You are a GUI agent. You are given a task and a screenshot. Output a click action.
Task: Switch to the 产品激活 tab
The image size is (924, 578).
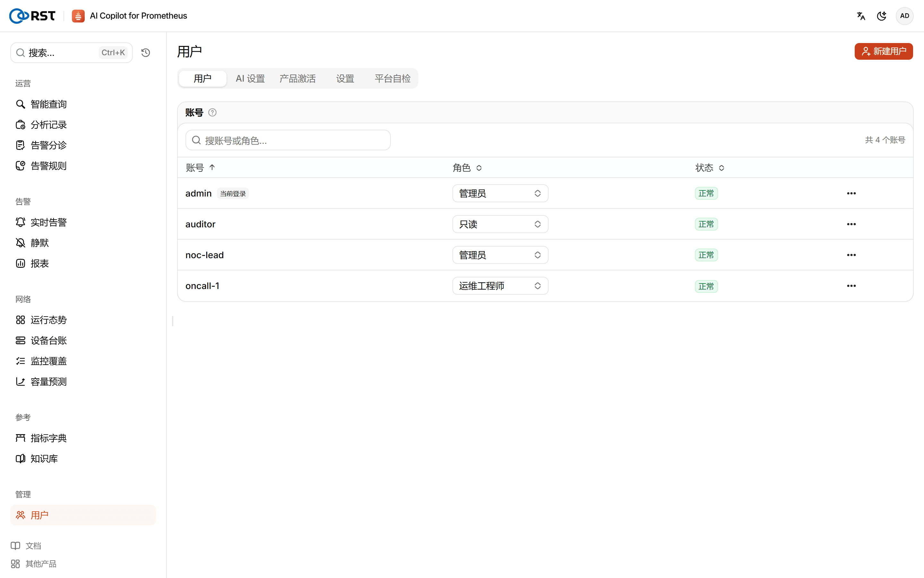pyautogui.click(x=297, y=78)
